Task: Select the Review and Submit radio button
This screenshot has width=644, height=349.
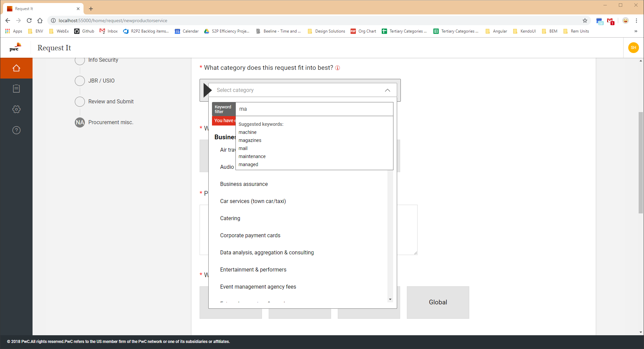Action: (x=80, y=101)
